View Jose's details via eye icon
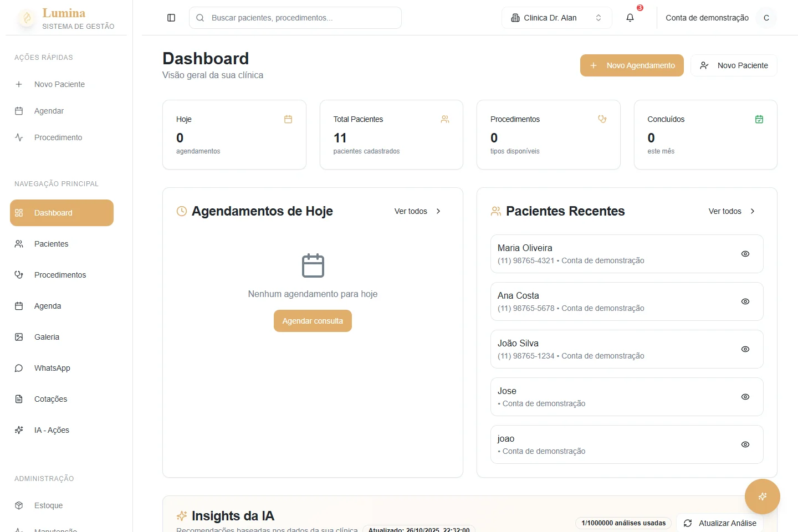The width and height of the screenshot is (798, 532). click(745, 397)
